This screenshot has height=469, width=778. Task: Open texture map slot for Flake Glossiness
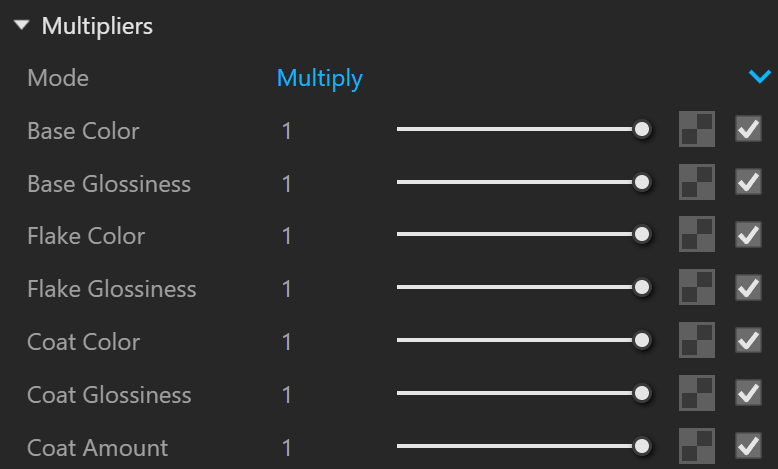coord(697,287)
